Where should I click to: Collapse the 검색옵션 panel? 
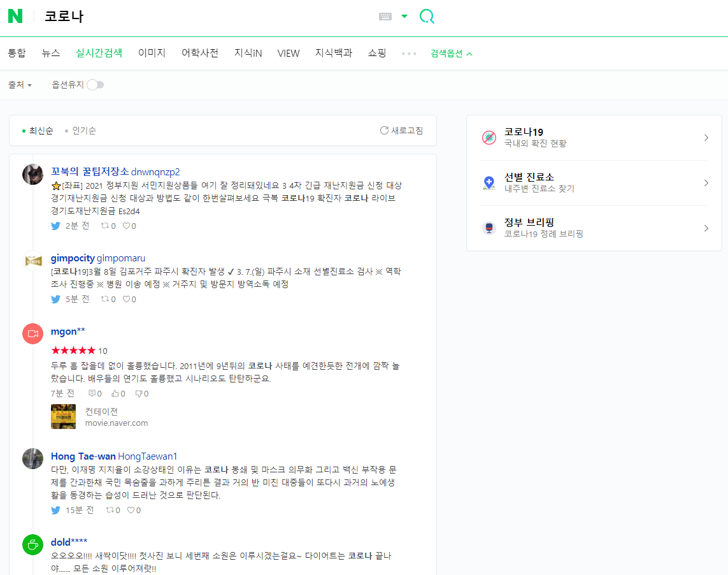click(x=451, y=54)
